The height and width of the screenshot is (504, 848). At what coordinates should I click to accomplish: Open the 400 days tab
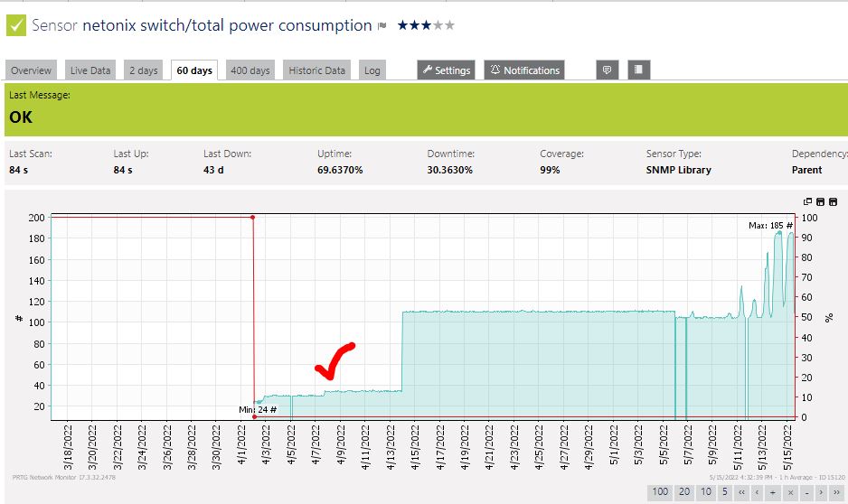(x=250, y=70)
